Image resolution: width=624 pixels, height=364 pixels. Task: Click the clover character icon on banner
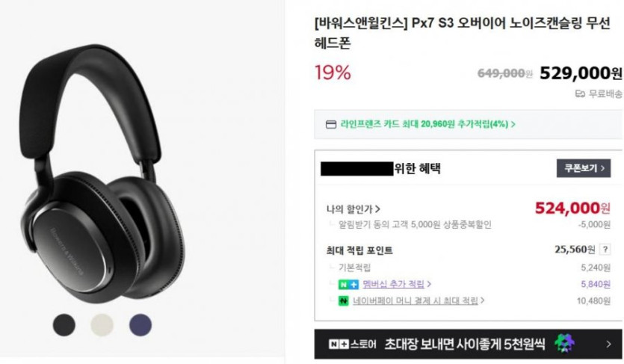[x=565, y=344]
